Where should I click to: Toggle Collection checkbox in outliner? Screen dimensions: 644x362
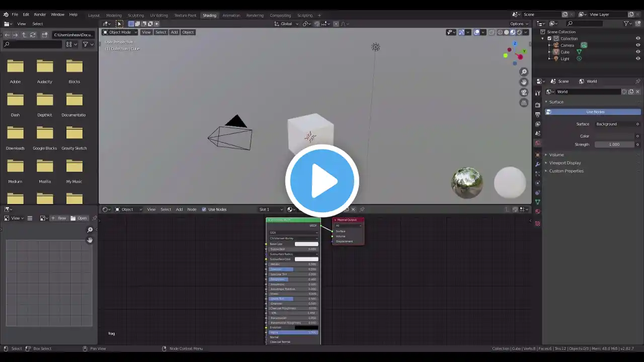pyautogui.click(x=549, y=39)
